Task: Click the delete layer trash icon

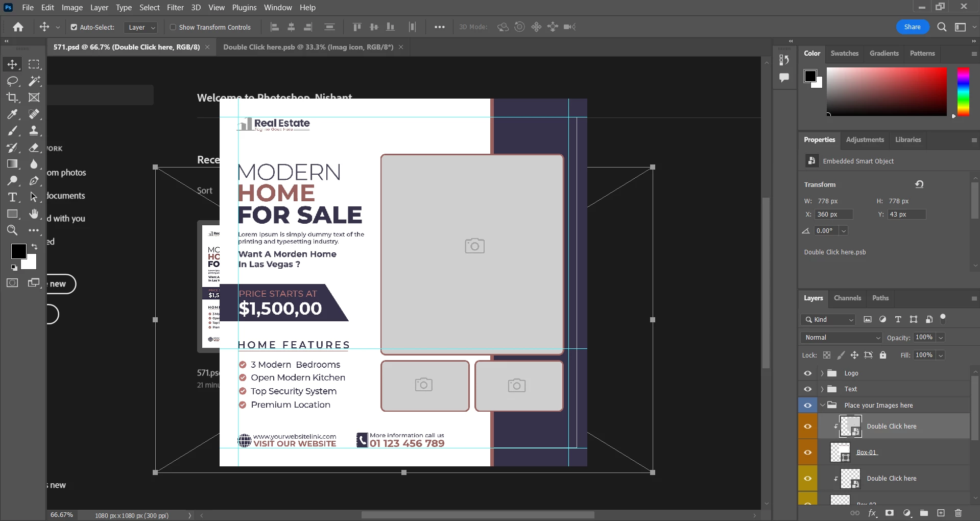Action: click(958, 513)
